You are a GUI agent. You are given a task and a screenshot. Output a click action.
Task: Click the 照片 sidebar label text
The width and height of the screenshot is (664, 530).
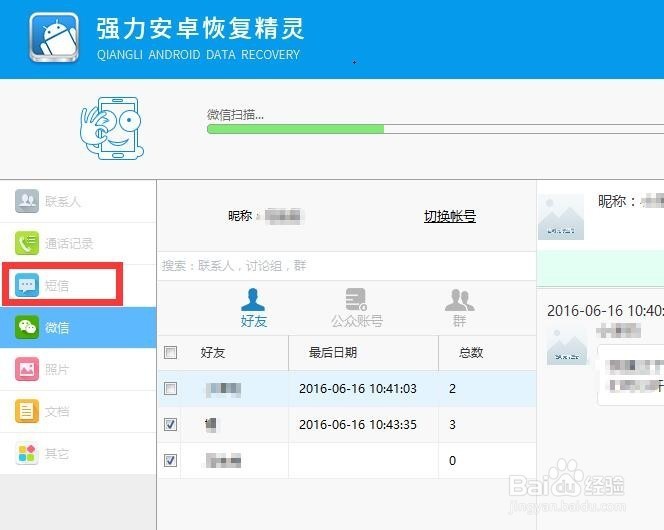pyautogui.click(x=57, y=370)
